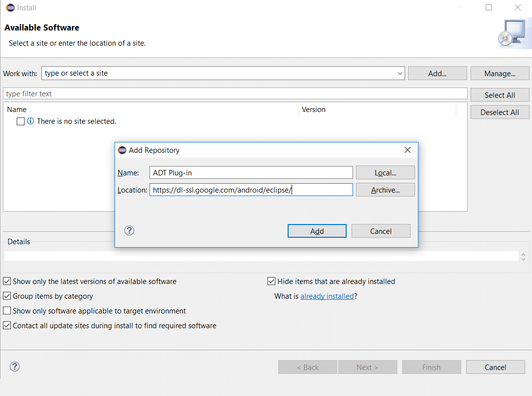Uncheck 'Contact all update sites during install'

coord(7,326)
